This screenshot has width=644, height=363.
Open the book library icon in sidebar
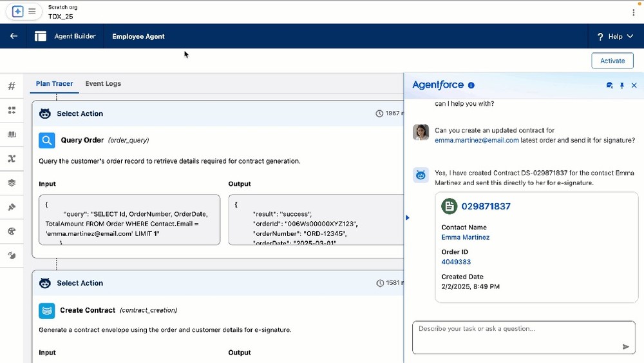point(12,135)
